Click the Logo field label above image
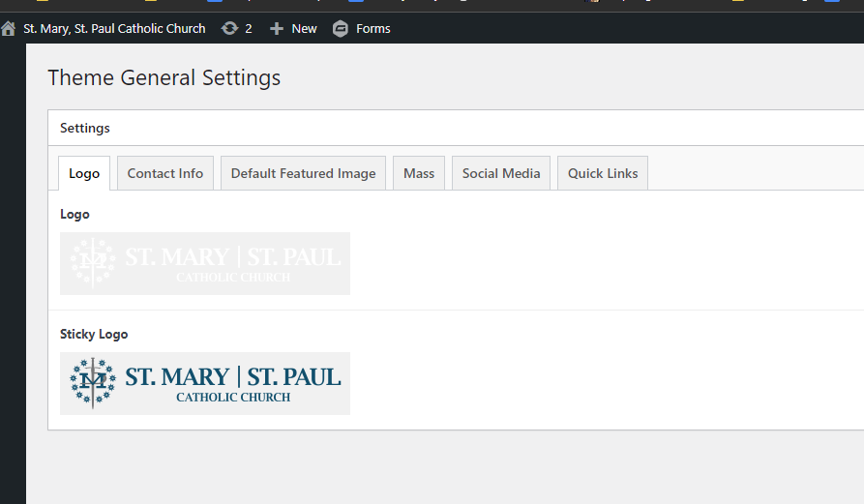864x504 pixels. pos(74,214)
